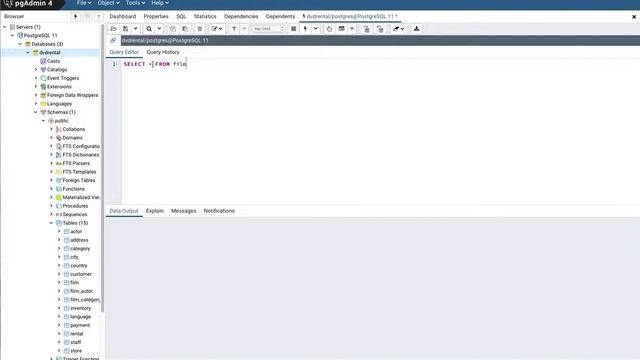This screenshot has width=640, height=360.
Task: Switch to the SQL tab
Action: (181, 16)
